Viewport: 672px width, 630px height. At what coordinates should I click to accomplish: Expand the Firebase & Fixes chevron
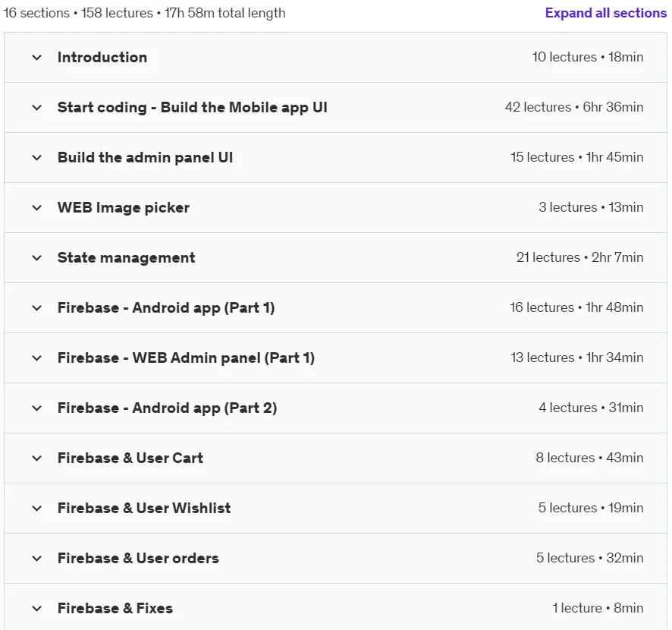click(x=37, y=609)
